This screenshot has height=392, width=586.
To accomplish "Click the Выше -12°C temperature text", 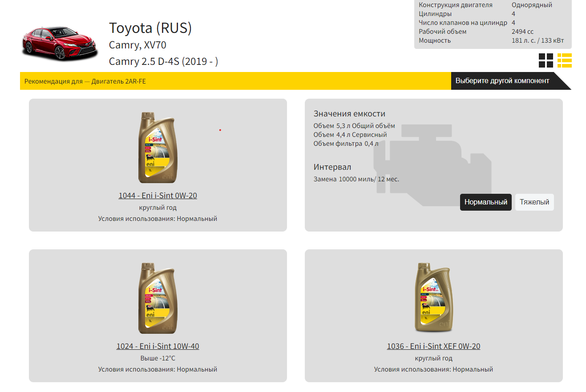I will 158,358.
